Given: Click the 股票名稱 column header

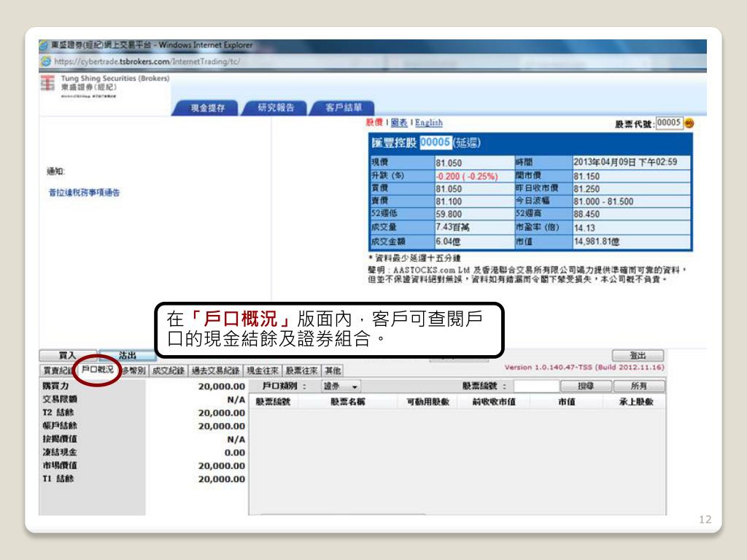Looking at the screenshot, I should [x=348, y=402].
